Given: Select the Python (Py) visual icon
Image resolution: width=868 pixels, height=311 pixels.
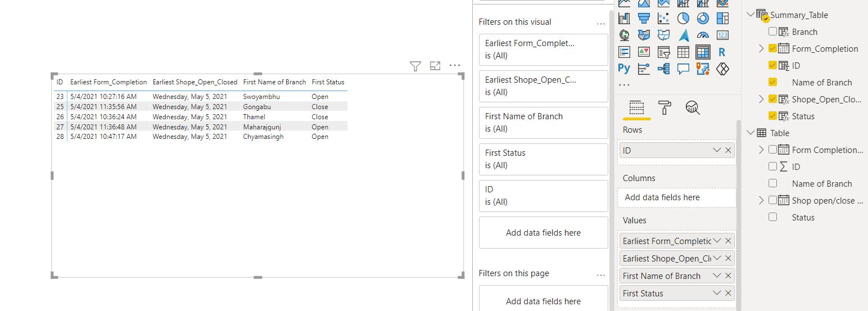Looking at the screenshot, I should (x=624, y=69).
